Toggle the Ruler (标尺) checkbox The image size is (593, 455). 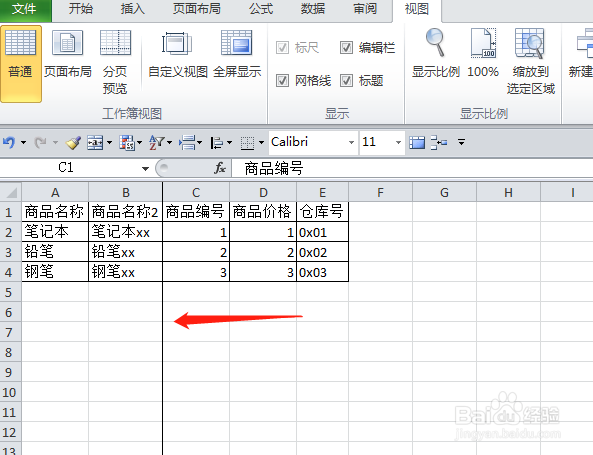(282, 48)
